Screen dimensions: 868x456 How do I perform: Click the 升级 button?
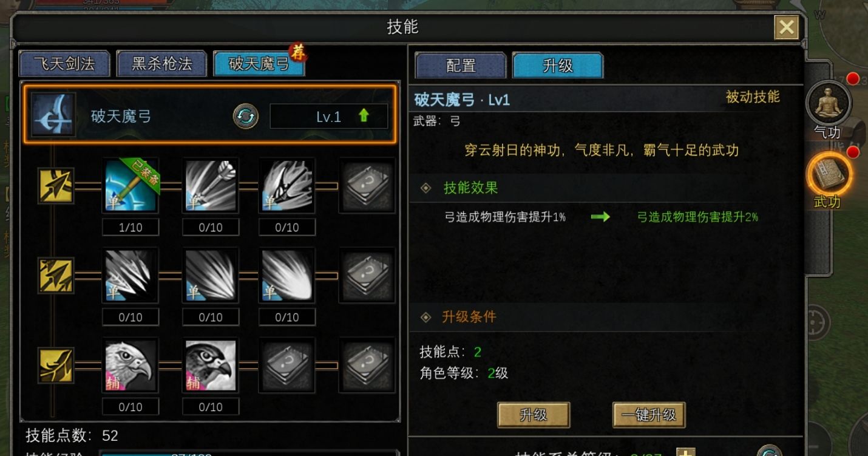tap(534, 415)
